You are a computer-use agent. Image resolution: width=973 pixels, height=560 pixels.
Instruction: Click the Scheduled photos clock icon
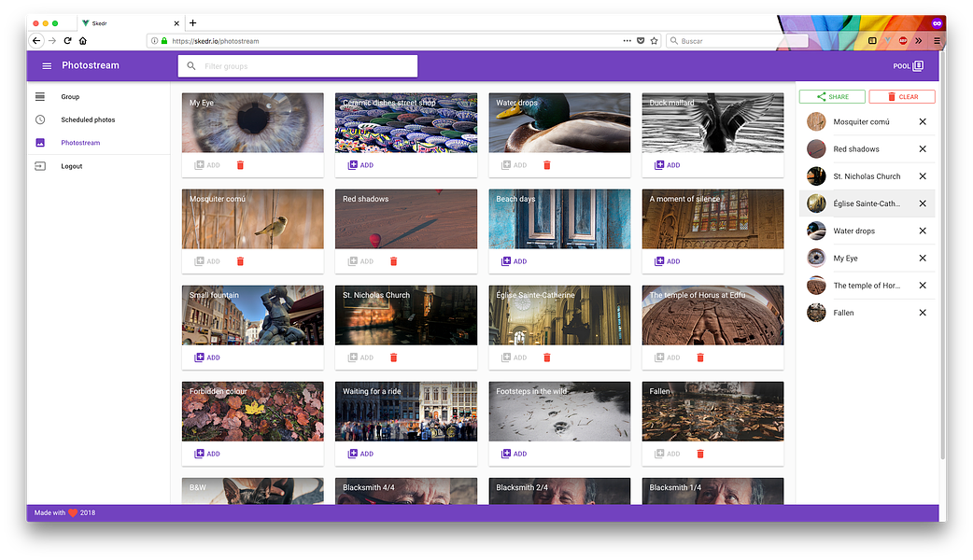point(40,119)
